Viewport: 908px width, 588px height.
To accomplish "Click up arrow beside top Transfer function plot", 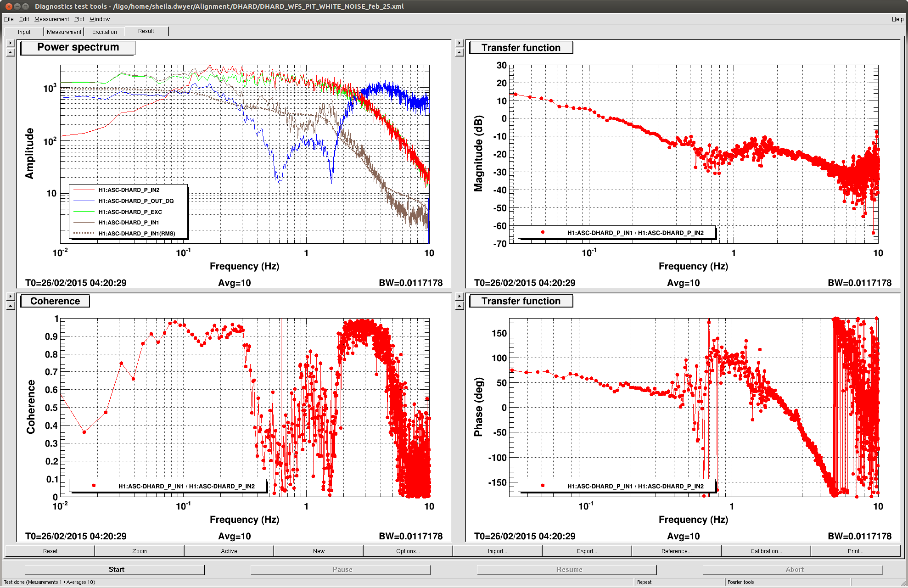I will [460, 52].
